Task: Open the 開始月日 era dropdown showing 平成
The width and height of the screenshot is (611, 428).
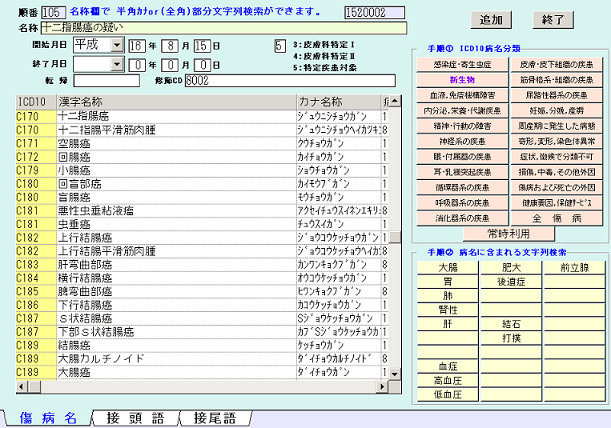Action: point(118,46)
